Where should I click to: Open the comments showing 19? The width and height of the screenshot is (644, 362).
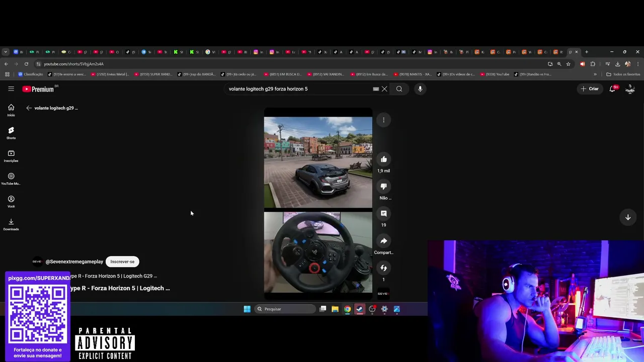point(383,214)
